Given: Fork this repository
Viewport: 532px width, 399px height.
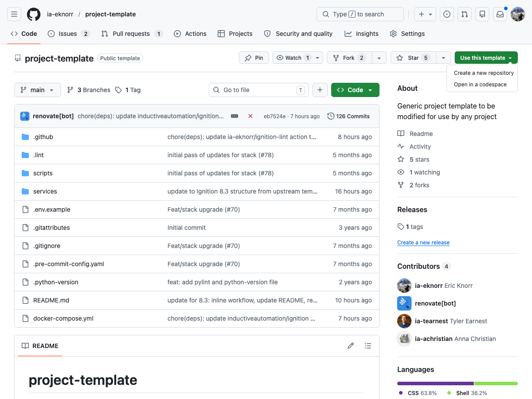Looking at the screenshot, I should point(349,58).
